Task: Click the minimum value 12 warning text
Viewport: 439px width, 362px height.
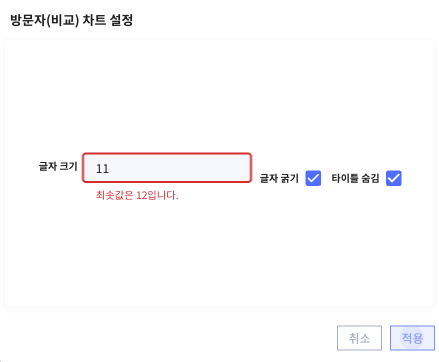Action: point(137,195)
